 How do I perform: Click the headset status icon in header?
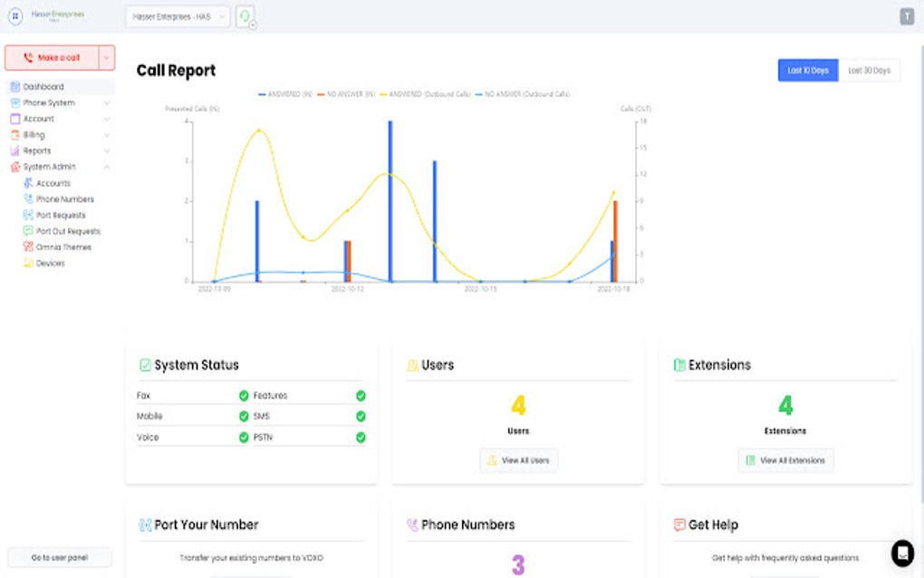click(x=245, y=16)
